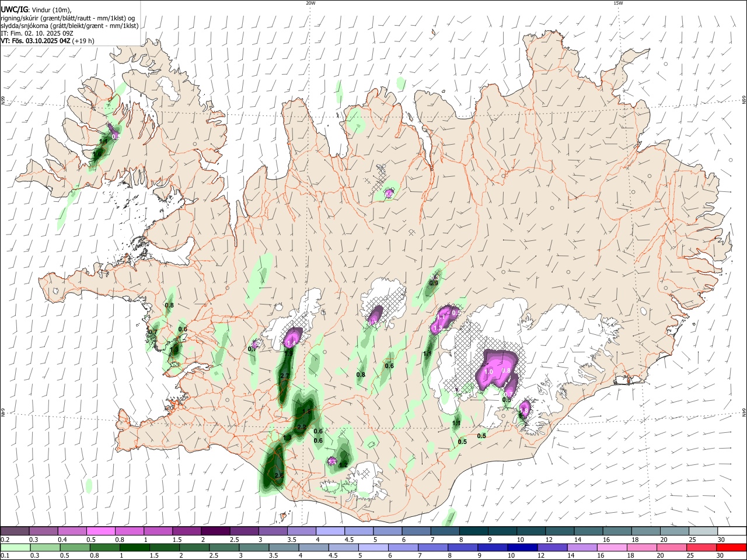Click the '2.5' label under the snow scale
747x560 pixels.
(x=234, y=540)
